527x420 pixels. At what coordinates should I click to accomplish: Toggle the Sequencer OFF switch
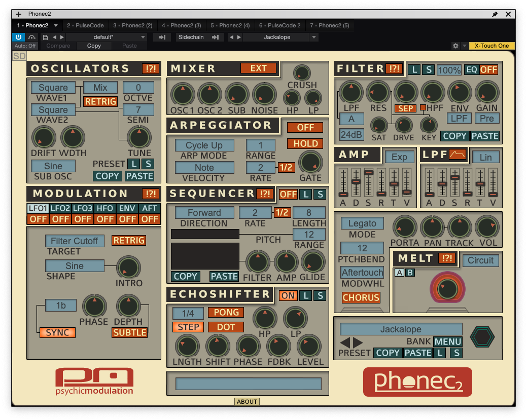click(x=288, y=194)
